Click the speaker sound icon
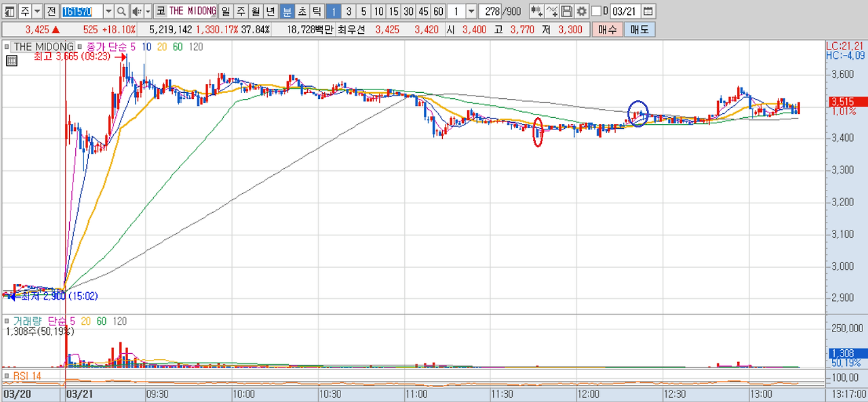The image size is (868, 402). click(x=137, y=12)
